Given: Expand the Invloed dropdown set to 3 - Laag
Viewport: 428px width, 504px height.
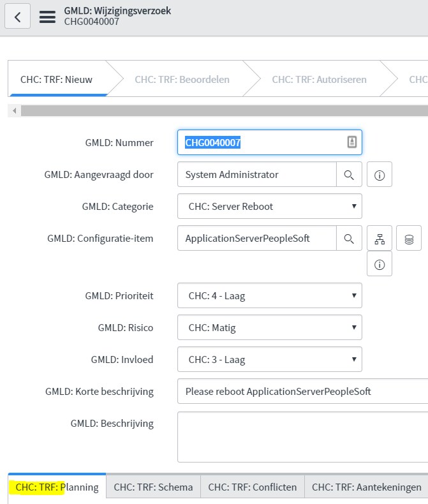Looking at the screenshot, I should point(270,359).
